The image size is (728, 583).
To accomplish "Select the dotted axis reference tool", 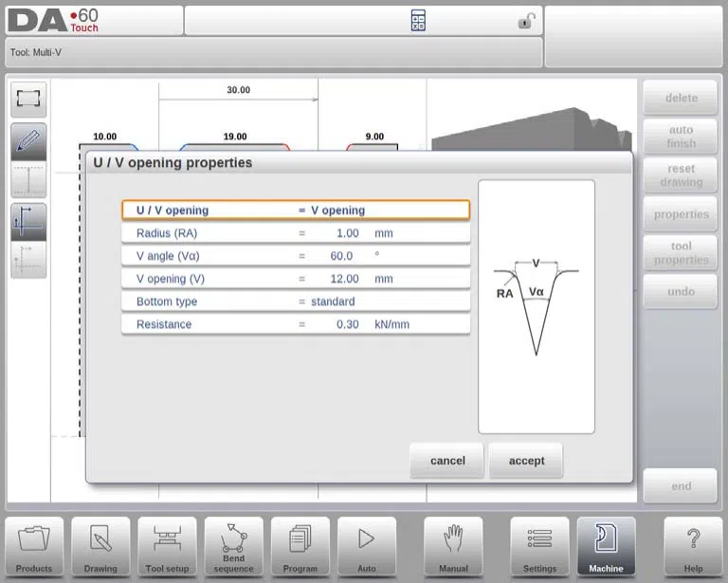I will [28, 260].
